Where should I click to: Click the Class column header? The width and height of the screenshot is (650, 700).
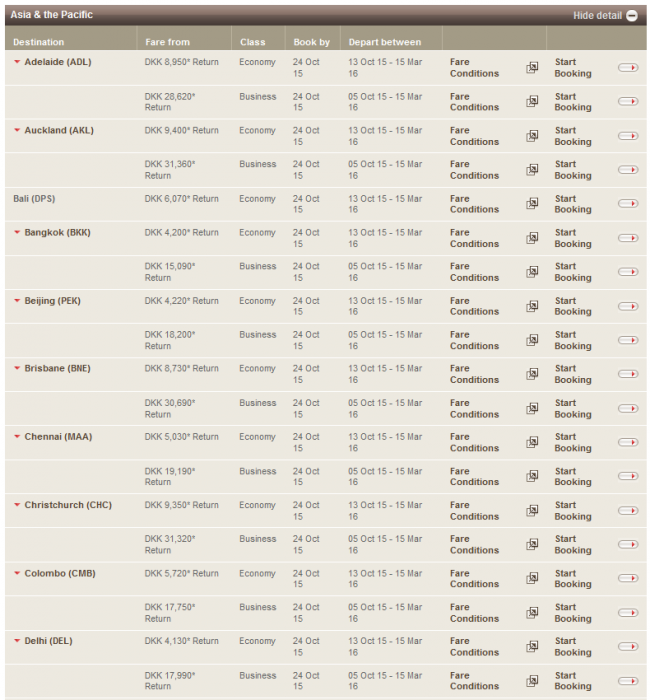click(x=253, y=42)
